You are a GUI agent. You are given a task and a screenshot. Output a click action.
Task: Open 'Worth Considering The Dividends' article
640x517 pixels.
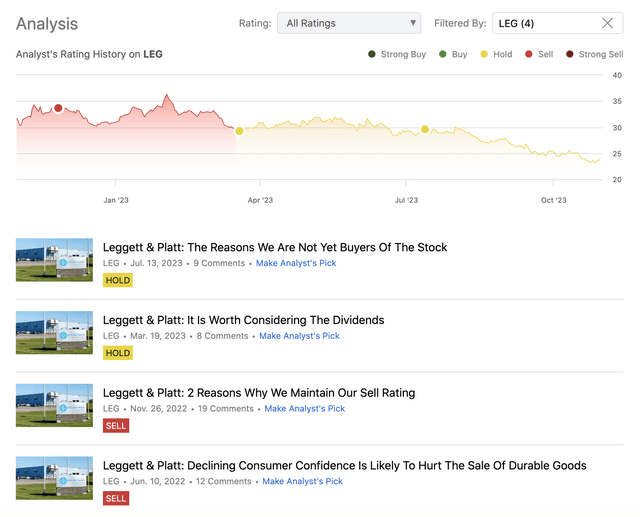coord(243,320)
